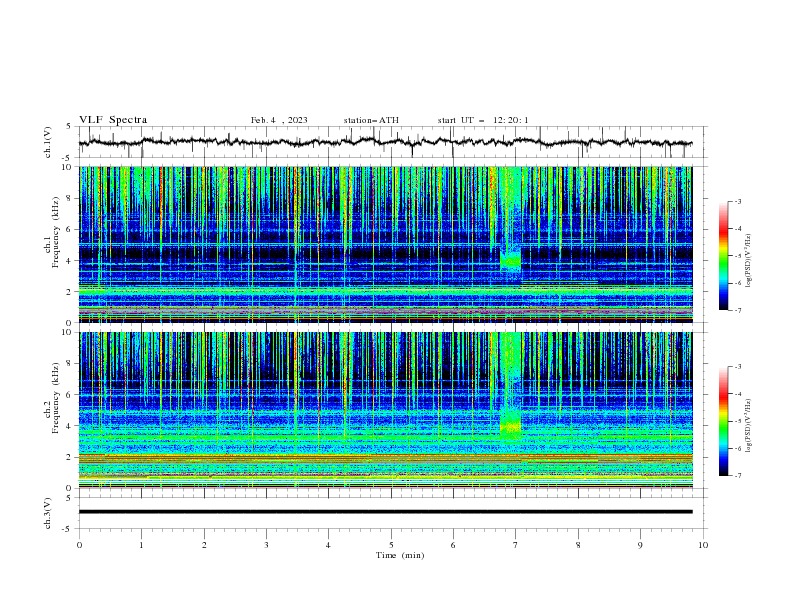This screenshot has width=792, height=612.
Task: Click the time-axis tick label "1"
Action: pyautogui.click(x=141, y=545)
